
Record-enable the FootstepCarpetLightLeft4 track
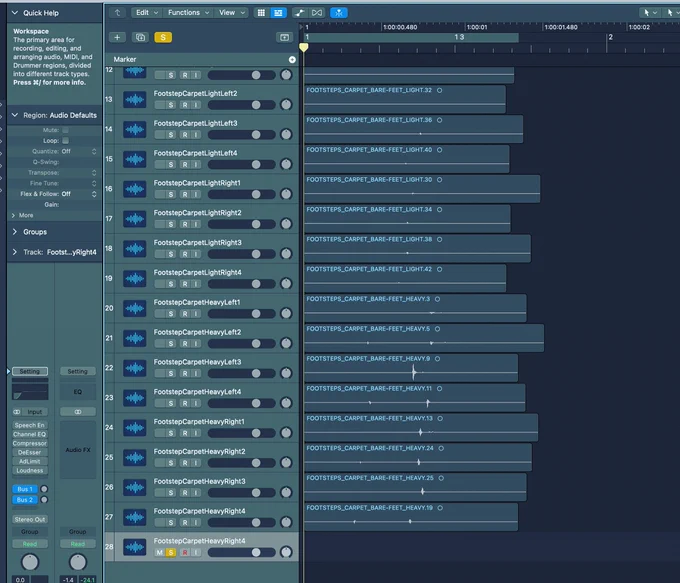(x=185, y=165)
